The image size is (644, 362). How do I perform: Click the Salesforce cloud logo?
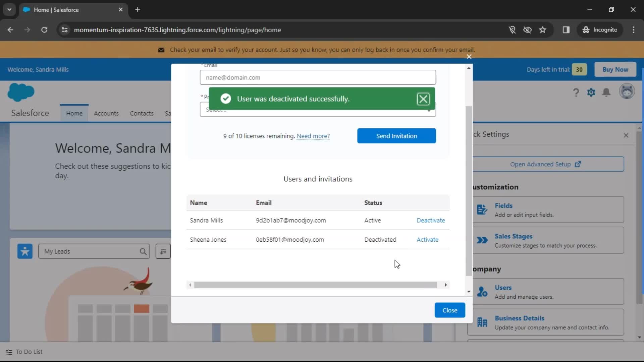[21, 92]
